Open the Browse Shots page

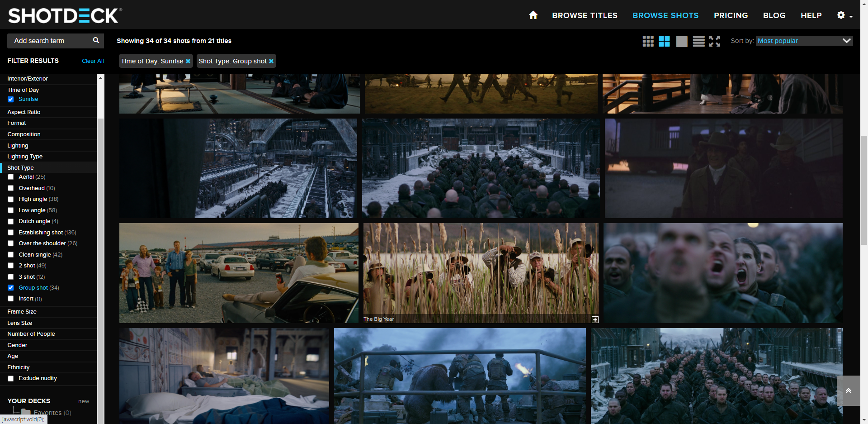pyautogui.click(x=665, y=15)
